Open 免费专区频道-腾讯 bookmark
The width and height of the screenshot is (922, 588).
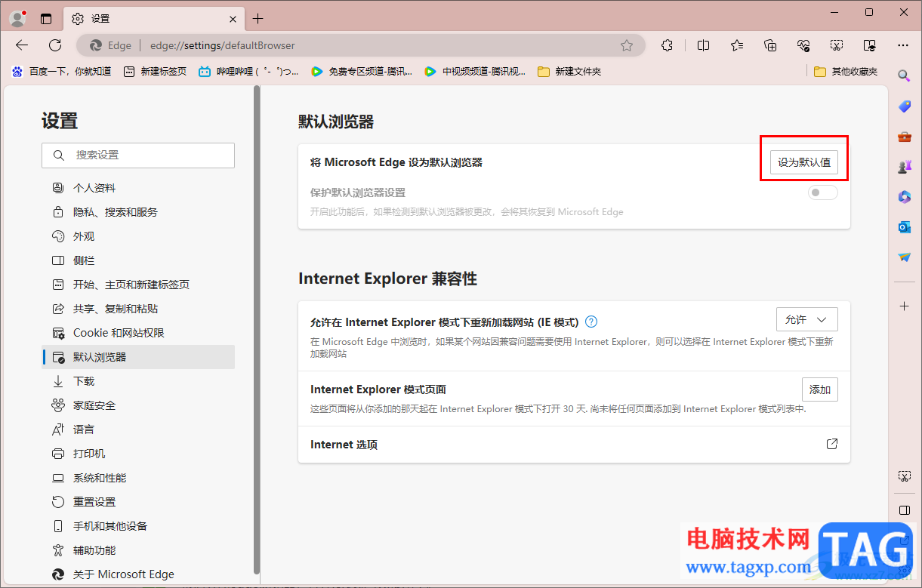point(362,72)
